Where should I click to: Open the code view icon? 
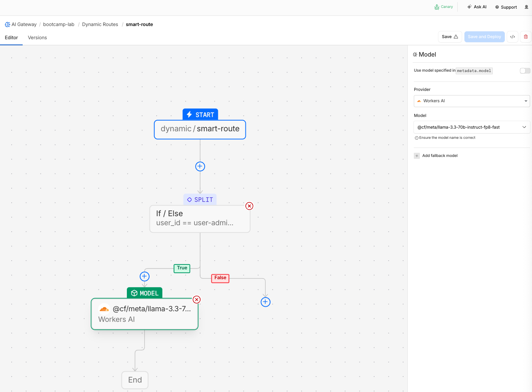point(512,37)
